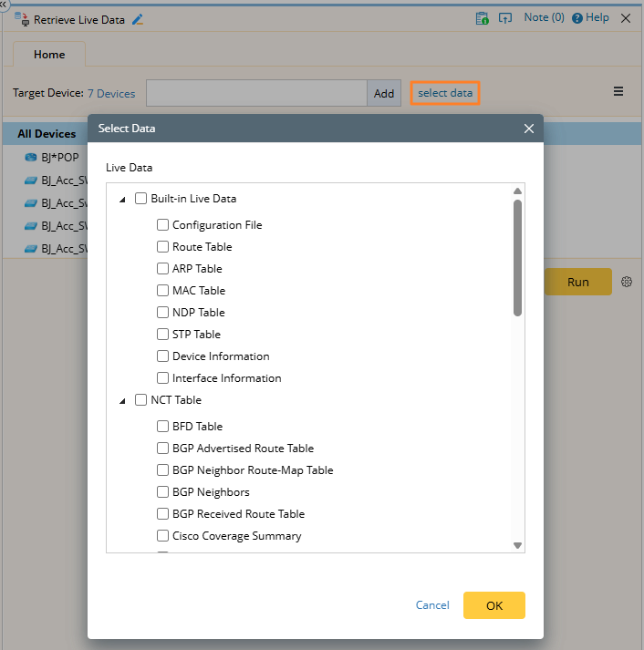
Task: Enable the ARP Table checkbox
Action: pyautogui.click(x=163, y=269)
